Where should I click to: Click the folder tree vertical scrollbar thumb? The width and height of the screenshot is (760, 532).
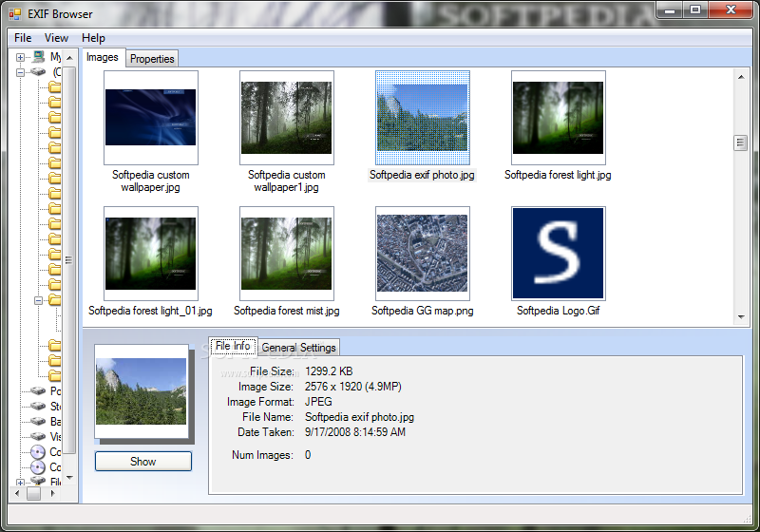69,260
